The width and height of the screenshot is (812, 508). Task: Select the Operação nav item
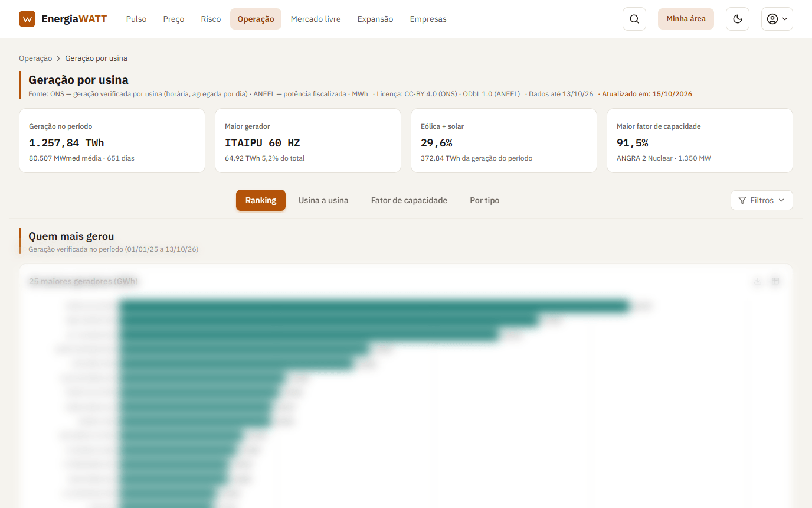[x=256, y=19]
